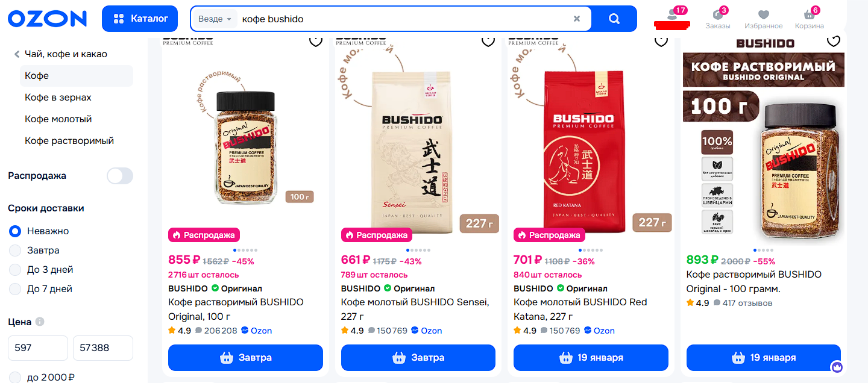Viewport: 868px width, 383px height.
Task: Select Кофе растворимый category
Action: pyautogui.click(x=69, y=141)
